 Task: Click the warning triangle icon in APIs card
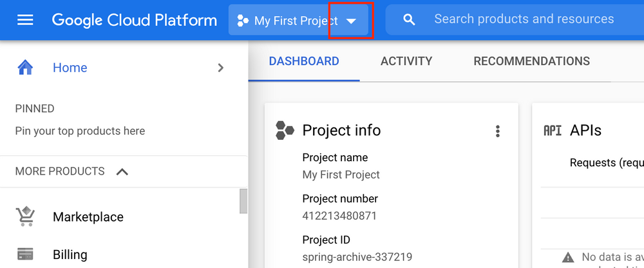568,257
